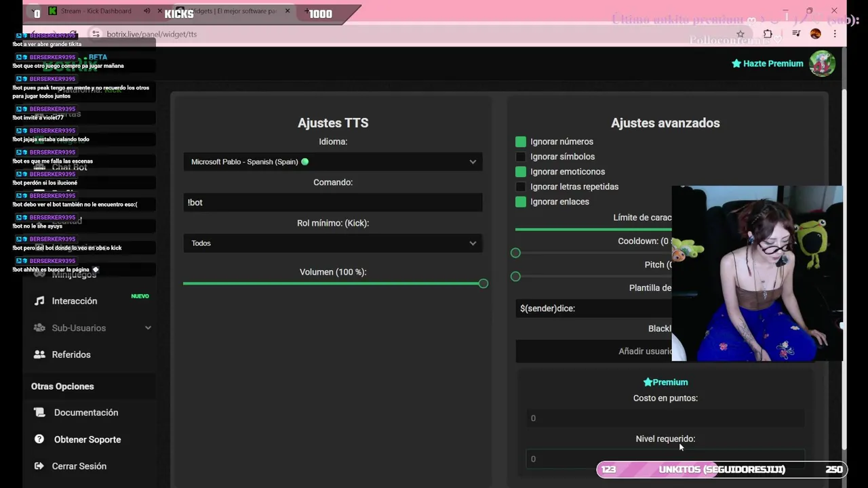868x488 pixels.
Task: Expand the Sub-Usuarios chevron
Action: click(148, 328)
